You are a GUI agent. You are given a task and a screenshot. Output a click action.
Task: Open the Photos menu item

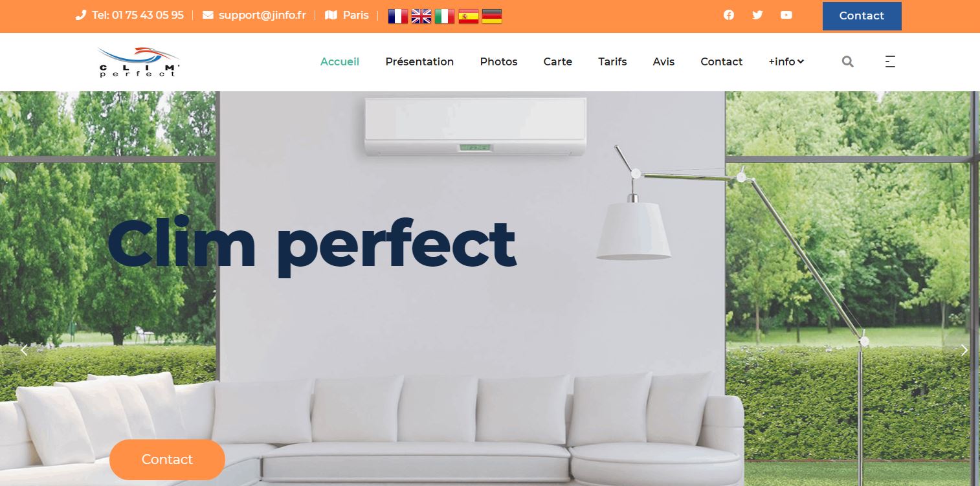[498, 61]
